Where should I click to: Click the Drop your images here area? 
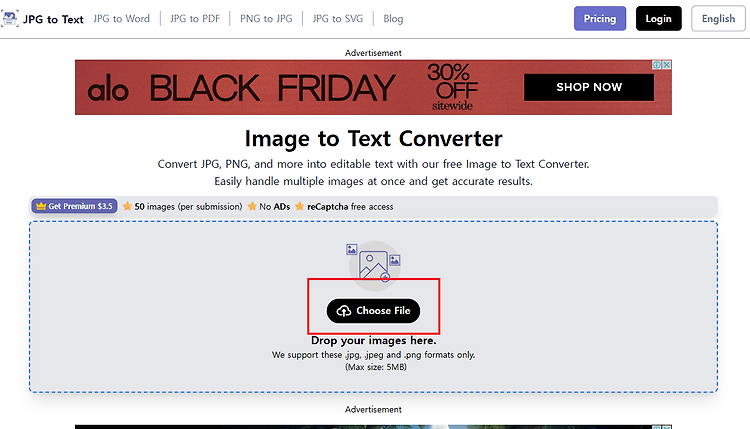click(x=374, y=341)
